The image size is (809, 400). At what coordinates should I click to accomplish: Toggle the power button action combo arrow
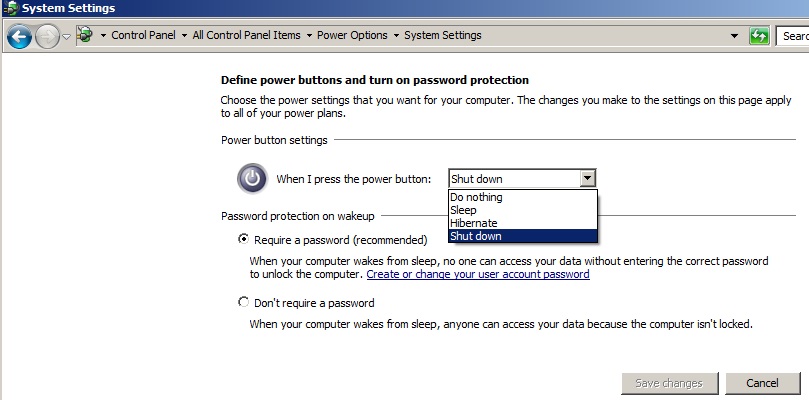pos(587,179)
